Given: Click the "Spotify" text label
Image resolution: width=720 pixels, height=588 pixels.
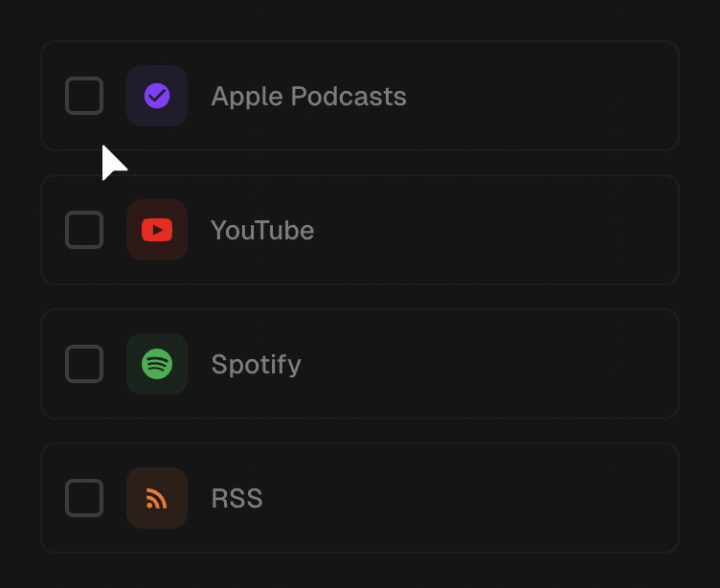Looking at the screenshot, I should coord(256,365).
